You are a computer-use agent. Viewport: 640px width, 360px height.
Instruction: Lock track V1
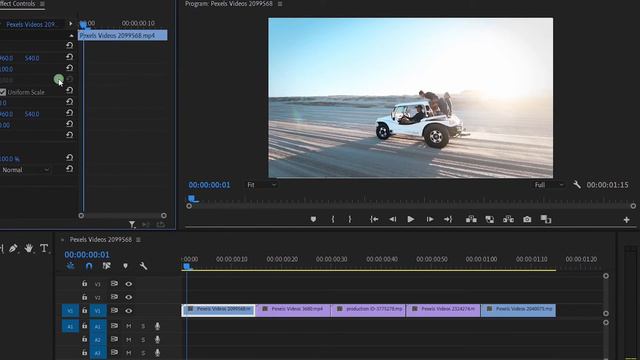click(84, 310)
